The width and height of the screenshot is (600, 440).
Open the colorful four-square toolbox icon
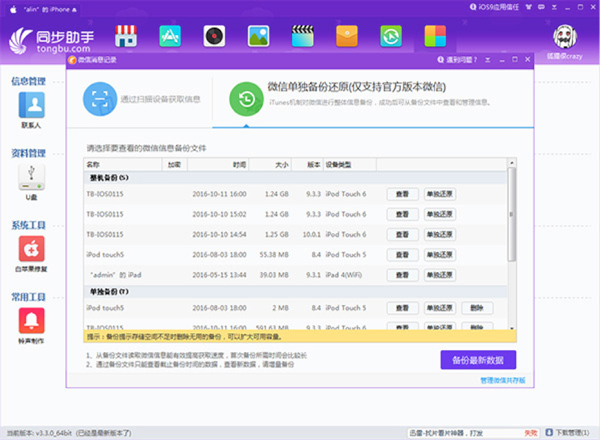click(x=435, y=36)
